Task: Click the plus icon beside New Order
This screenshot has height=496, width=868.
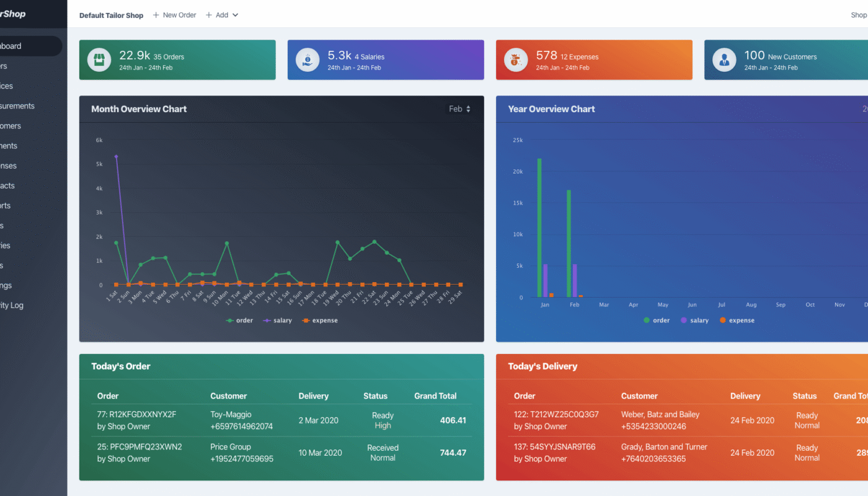Action: pyautogui.click(x=156, y=15)
